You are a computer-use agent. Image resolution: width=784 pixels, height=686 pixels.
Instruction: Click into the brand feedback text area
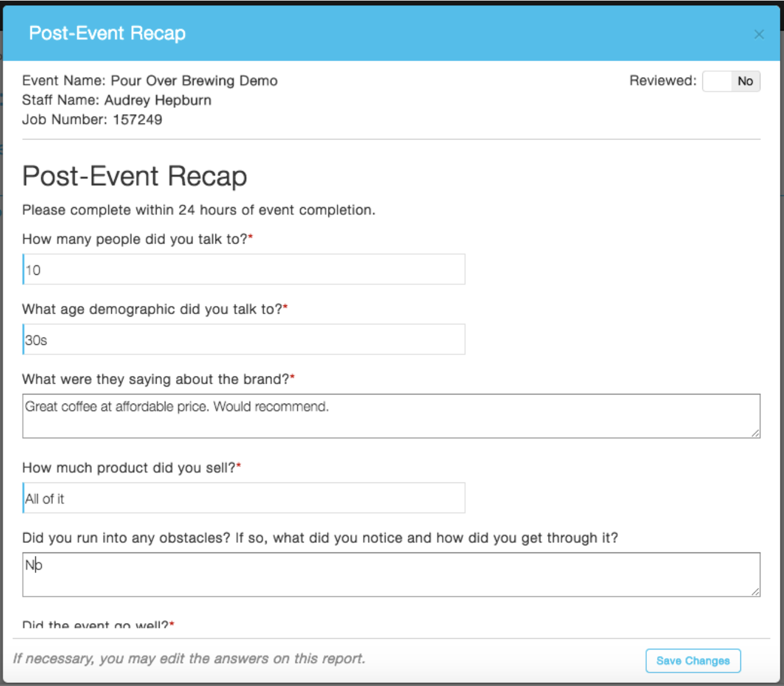(x=391, y=416)
